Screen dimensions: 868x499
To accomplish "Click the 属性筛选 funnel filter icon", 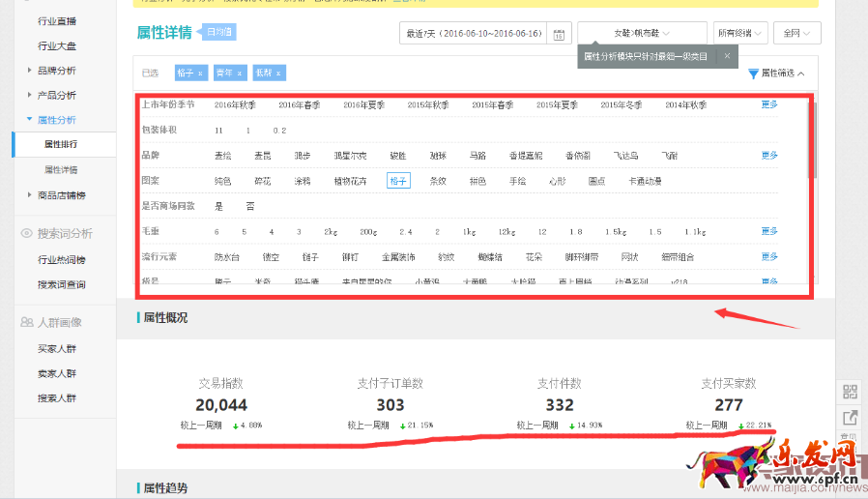I will (753, 73).
